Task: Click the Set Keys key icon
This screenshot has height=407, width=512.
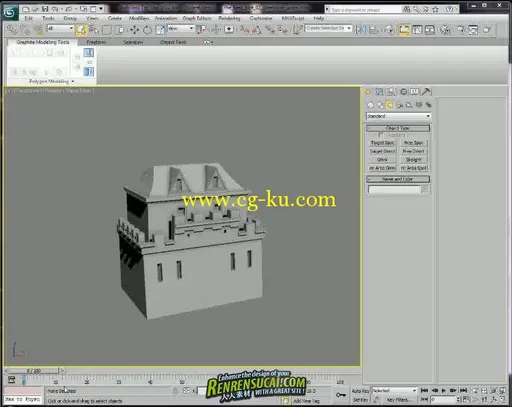Action: point(341,395)
